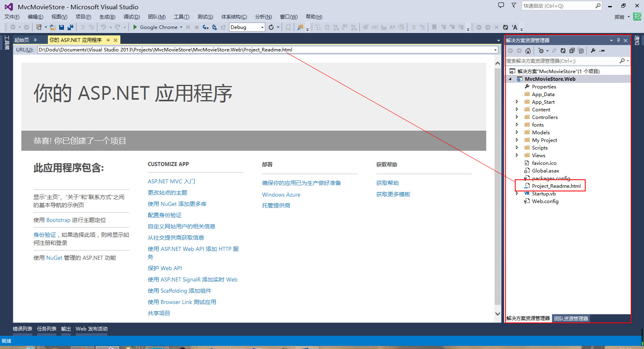Click the scroll-down arrow of page scrollbar
The width and height of the screenshot is (644, 349).
498,314
